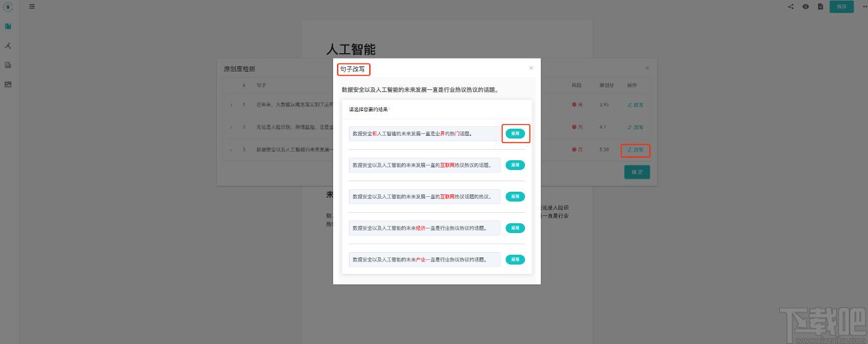Click the score 4.7 in row 2
Screen dimensions: 868x344
tap(603, 127)
